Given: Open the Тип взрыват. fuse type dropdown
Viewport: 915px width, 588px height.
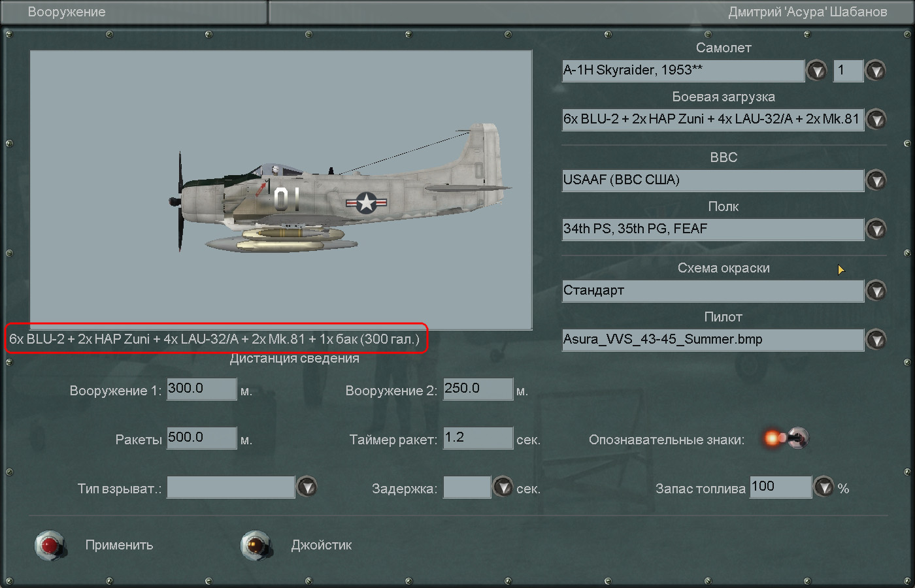Looking at the screenshot, I should click(307, 487).
